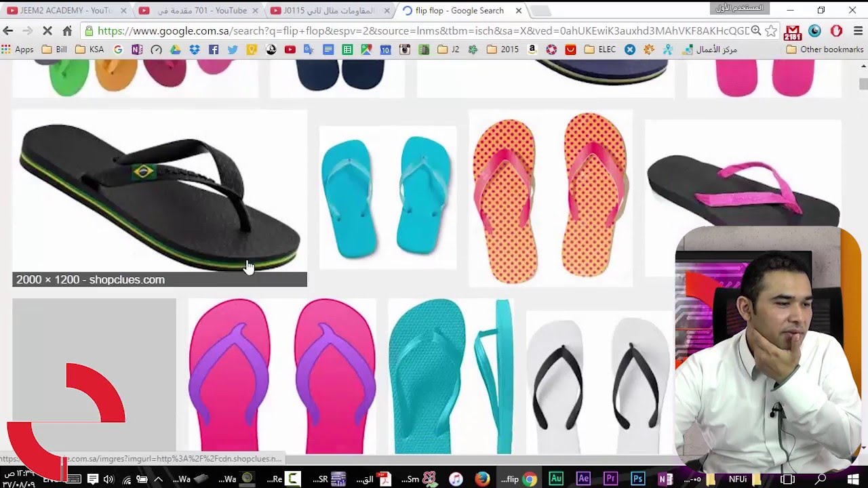Bookmark this page with the star icon
This screenshot has height=488, width=868.
click(x=771, y=30)
